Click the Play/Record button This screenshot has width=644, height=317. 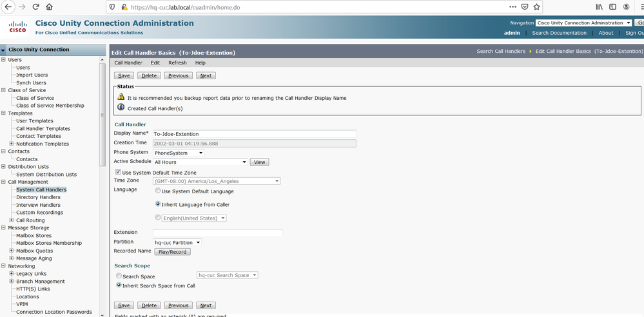(173, 252)
